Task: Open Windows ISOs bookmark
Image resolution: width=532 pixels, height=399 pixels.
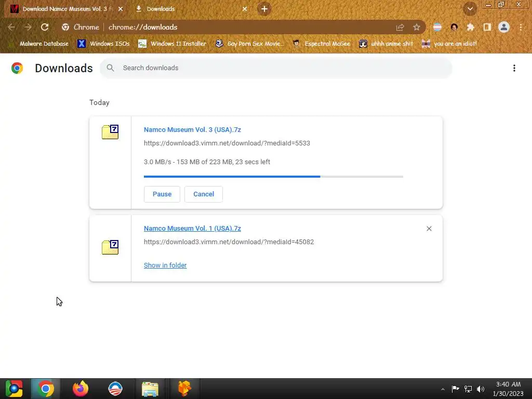Action: click(x=103, y=44)
